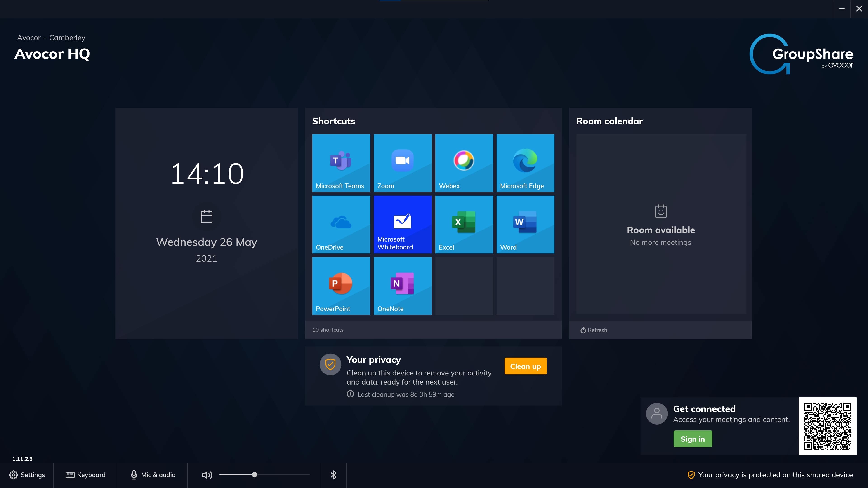Click 'Your privacy is protected' notice
Screen dimensions: 868x488
pyautogui.click(x=770, y=475)
